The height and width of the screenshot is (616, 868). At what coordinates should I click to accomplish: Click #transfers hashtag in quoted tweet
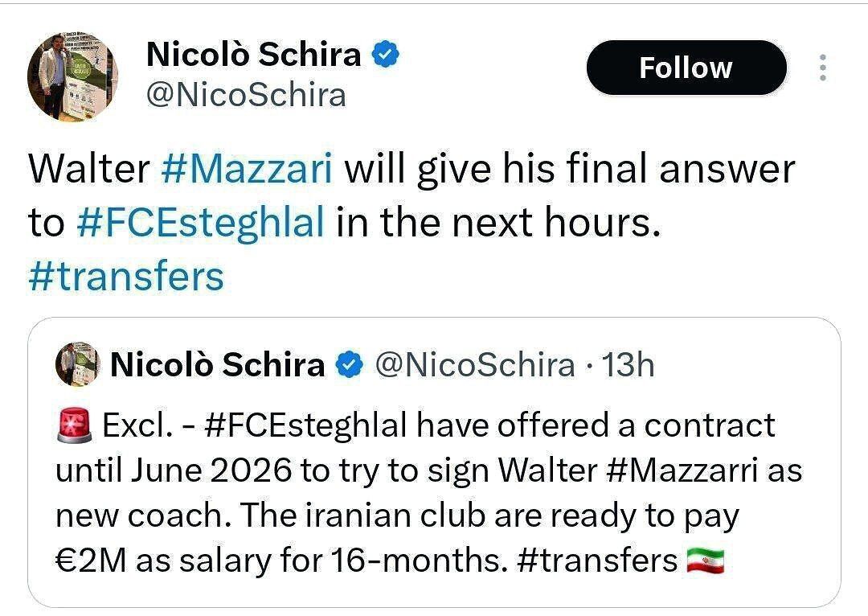(595, 560)
